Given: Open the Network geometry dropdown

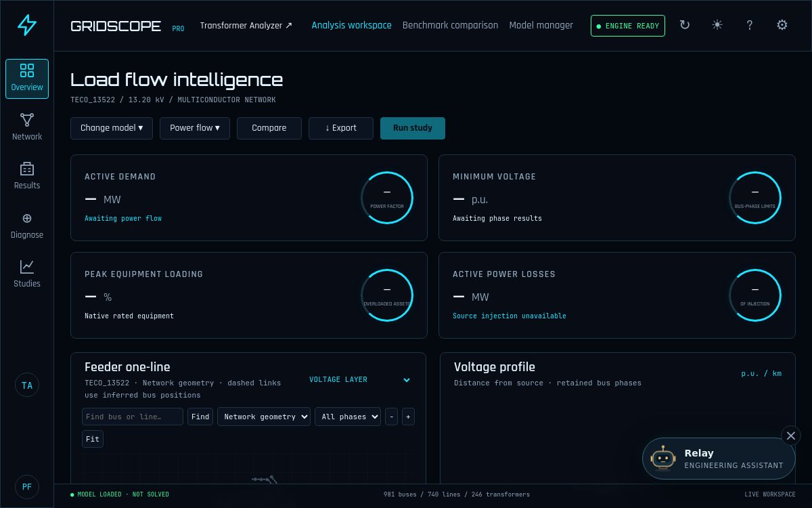Looking at the screenshot, I should click(x=264, y=417).
